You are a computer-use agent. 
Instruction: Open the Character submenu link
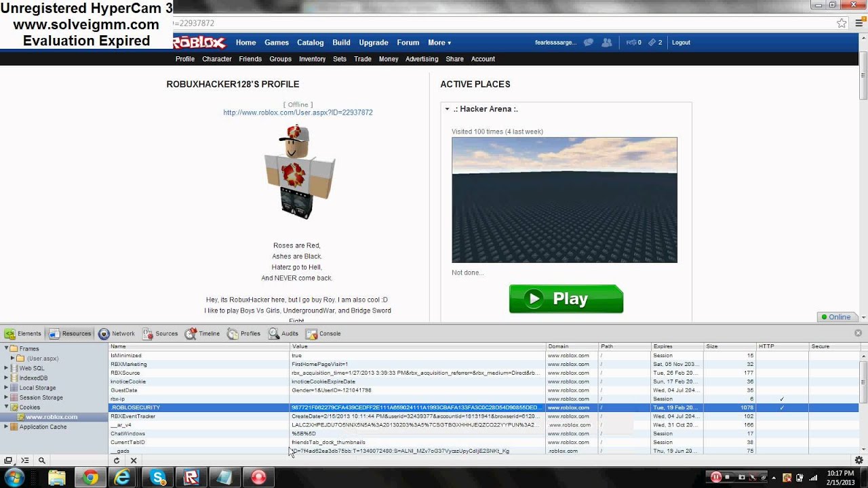click(217, 59)
